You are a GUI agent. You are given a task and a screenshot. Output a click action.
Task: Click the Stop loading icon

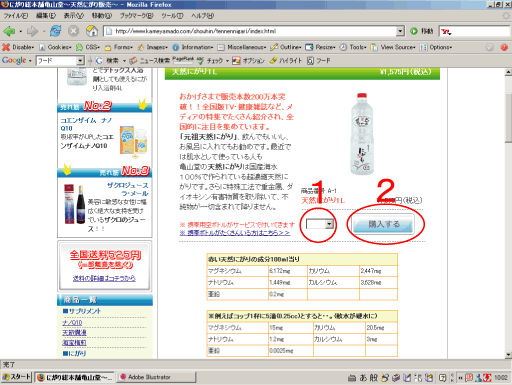coord(73,31)
